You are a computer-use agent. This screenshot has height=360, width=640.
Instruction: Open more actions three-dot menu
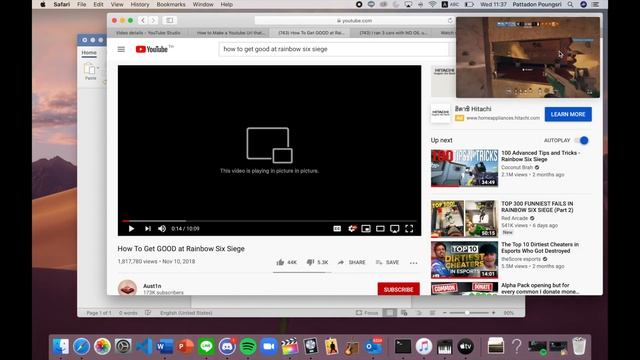[413, 263]
